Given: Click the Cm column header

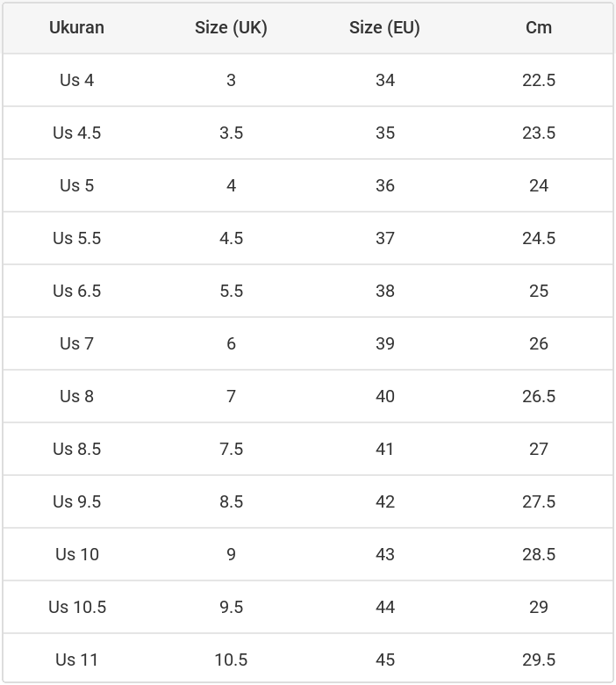Looking at the screenshot, I should pyautogui.click(x=539, y=27).
